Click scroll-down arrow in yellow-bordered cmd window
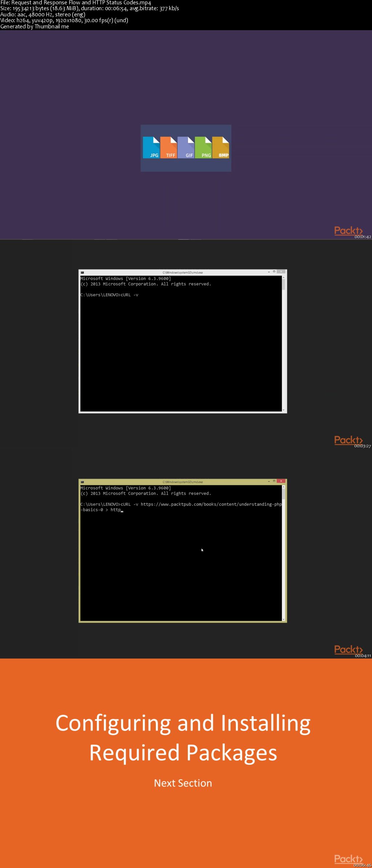This screenshot has width=372, height=868. point(283,619)
